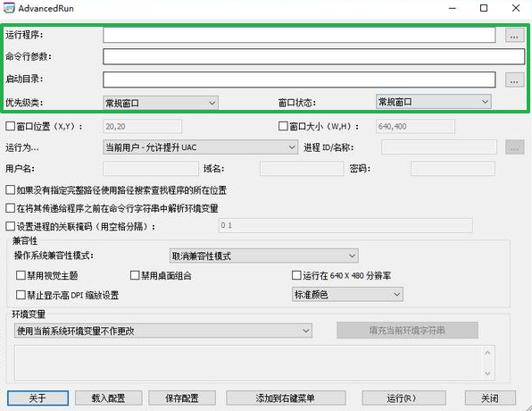Image resolution: width=532 pixels, height=411 pixels.
Task: Check 如果没有指定完整路径使用路径搜索 option
Action: click(10, 190)
